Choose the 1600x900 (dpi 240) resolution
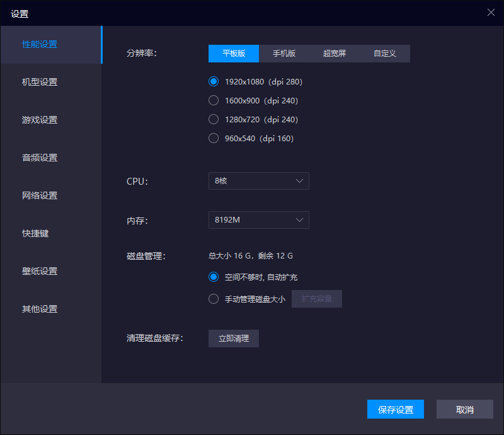The image size is (504, 435). point(214,100)
